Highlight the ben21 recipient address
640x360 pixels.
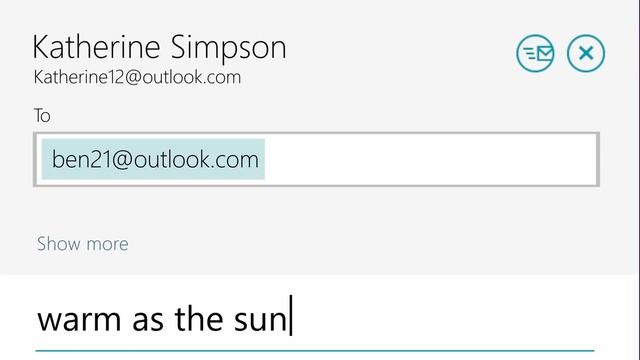pyautogui.click(x=153, y=159)
